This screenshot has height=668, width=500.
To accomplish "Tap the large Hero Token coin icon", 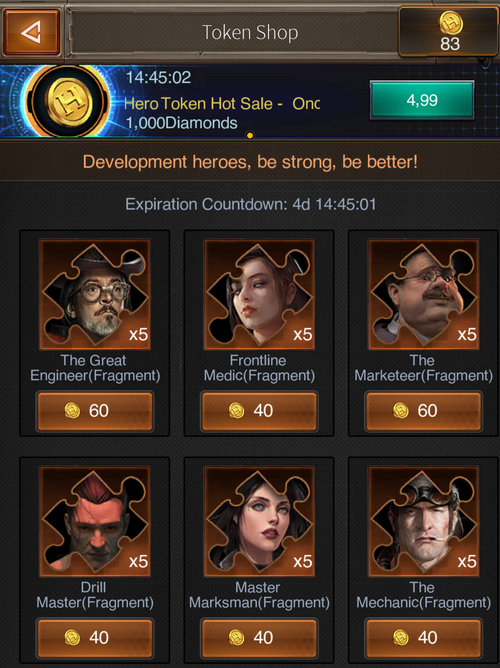I will coord(68,102).
